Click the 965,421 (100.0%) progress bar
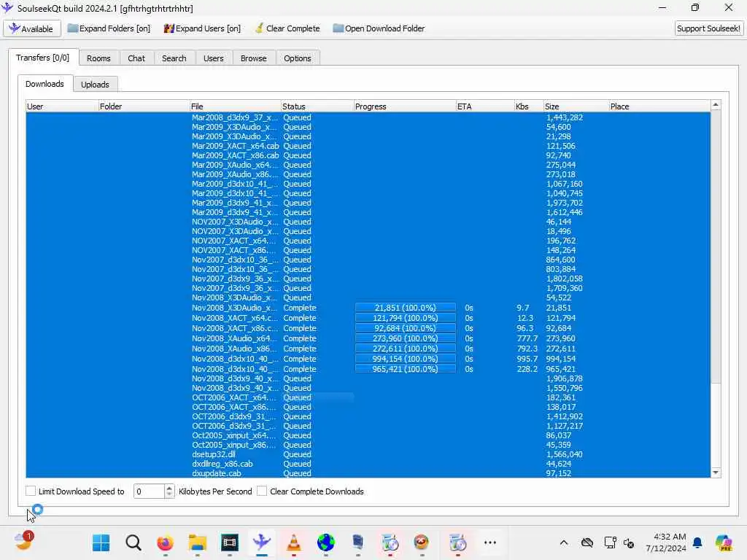Viewport: 747px width, 560px height. [x=406, y=369]
